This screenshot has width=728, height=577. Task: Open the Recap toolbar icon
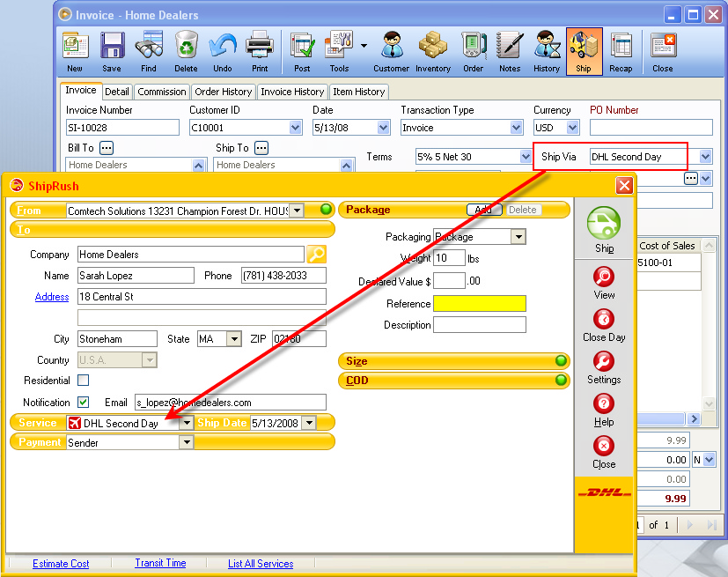621,47
